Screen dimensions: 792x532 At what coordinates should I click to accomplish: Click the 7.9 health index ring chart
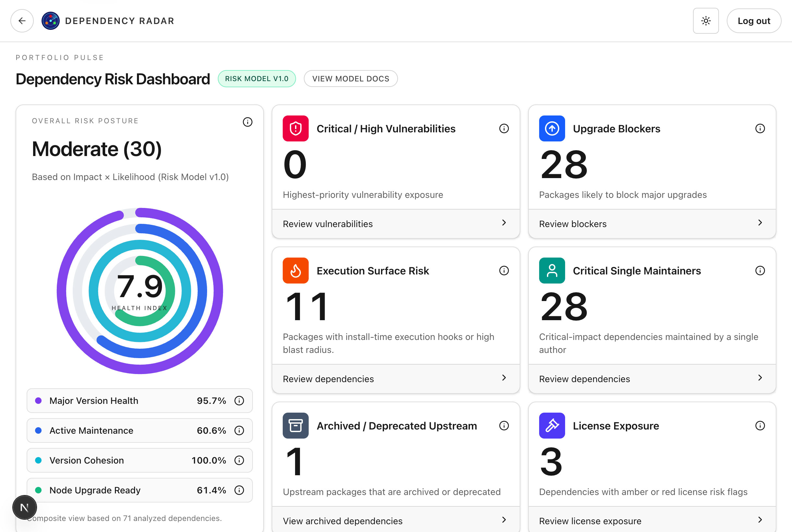(140, 291)
